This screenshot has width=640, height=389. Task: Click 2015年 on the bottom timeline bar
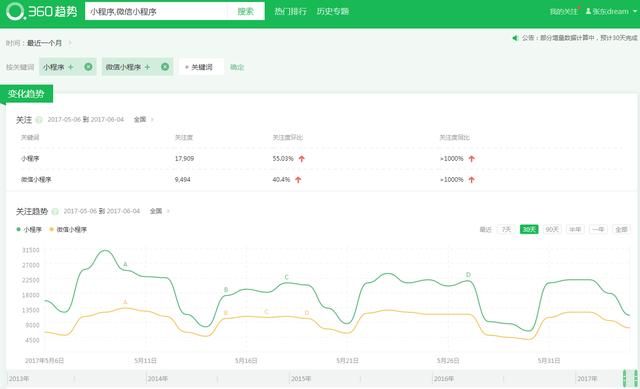[x=300, y=379]
